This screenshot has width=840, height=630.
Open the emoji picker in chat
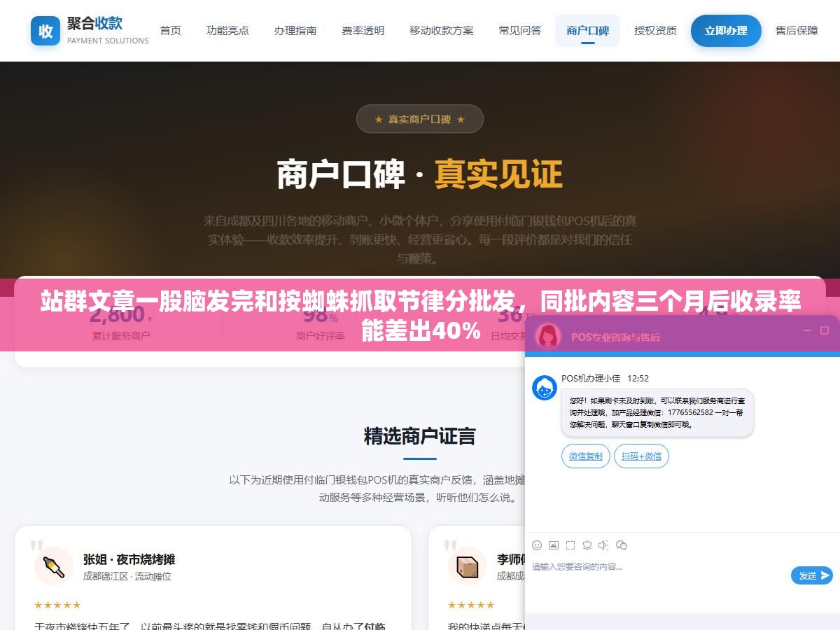pos(537,545)
